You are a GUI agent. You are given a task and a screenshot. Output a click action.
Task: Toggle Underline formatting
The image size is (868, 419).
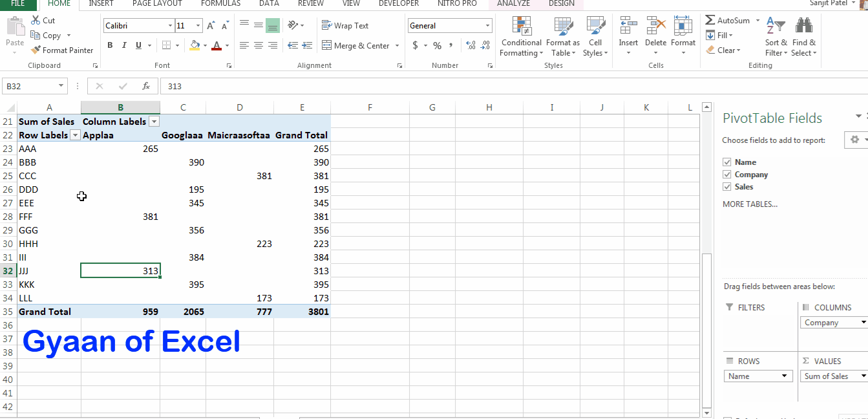(138, 45)
